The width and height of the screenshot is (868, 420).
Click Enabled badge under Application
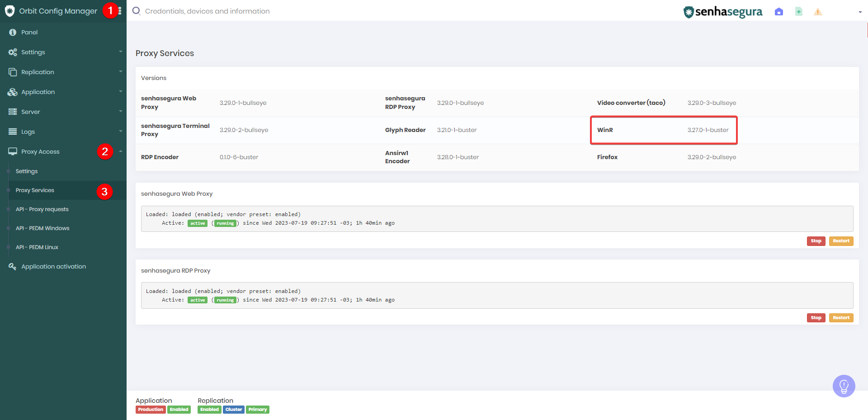pos(179,410)
